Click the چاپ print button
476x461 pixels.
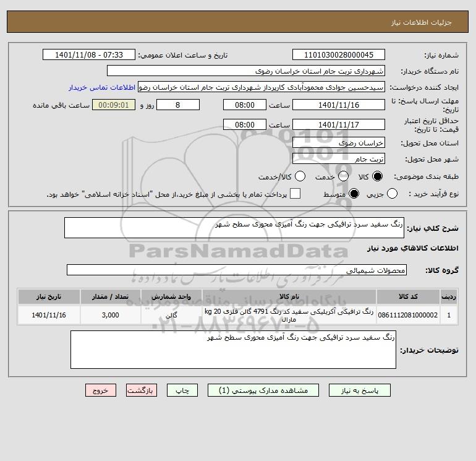[x=182, y=390]
